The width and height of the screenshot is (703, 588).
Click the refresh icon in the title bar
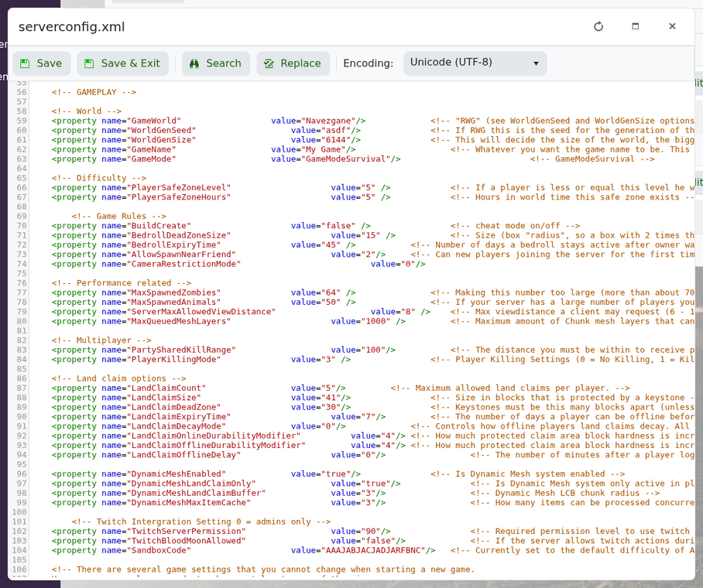click(x=598, y=26)
